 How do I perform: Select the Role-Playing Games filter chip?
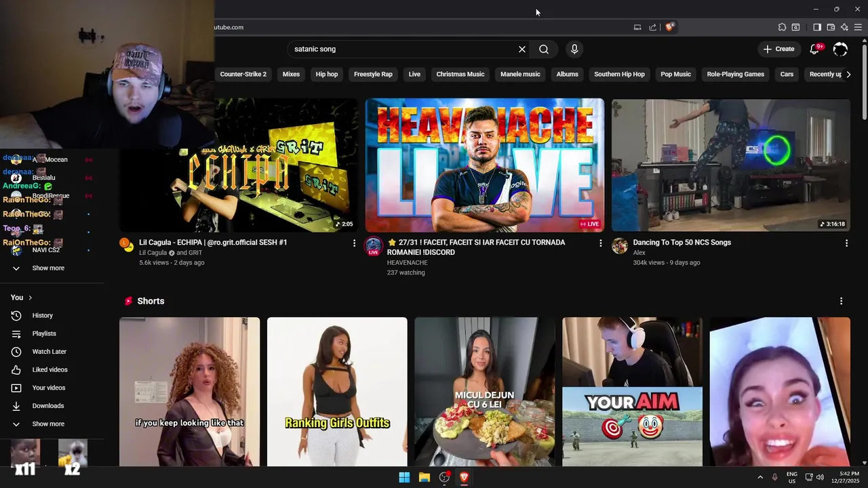(735, 75)
